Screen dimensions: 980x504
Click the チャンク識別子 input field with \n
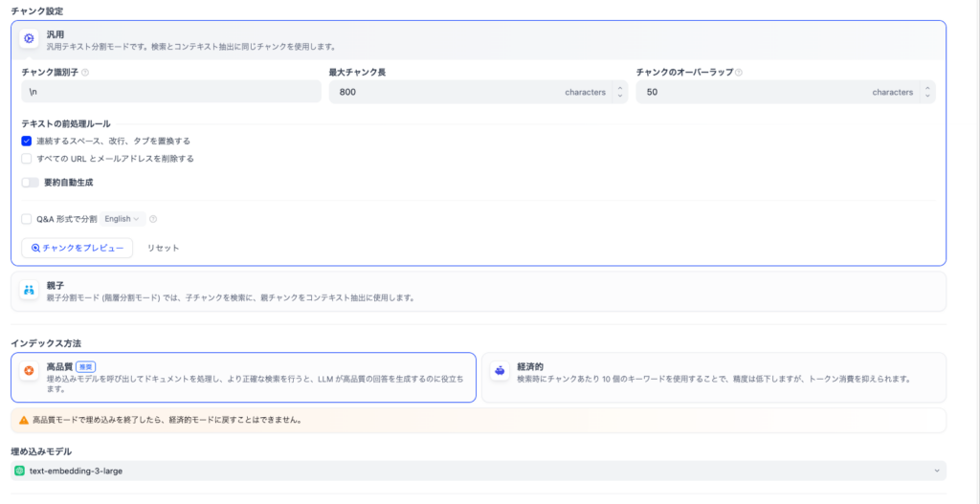coord(171,92)
